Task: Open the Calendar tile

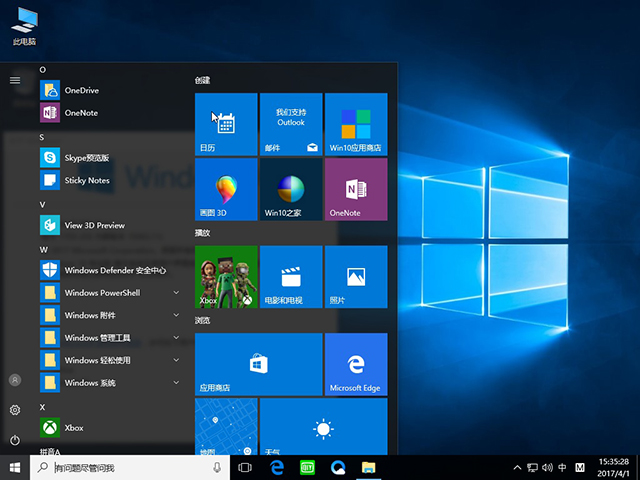Action: 226,124
